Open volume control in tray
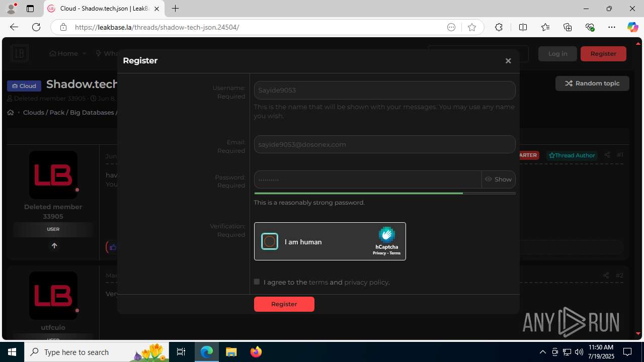Viewport: 644px width, 362px height. (x=579, y=352)
